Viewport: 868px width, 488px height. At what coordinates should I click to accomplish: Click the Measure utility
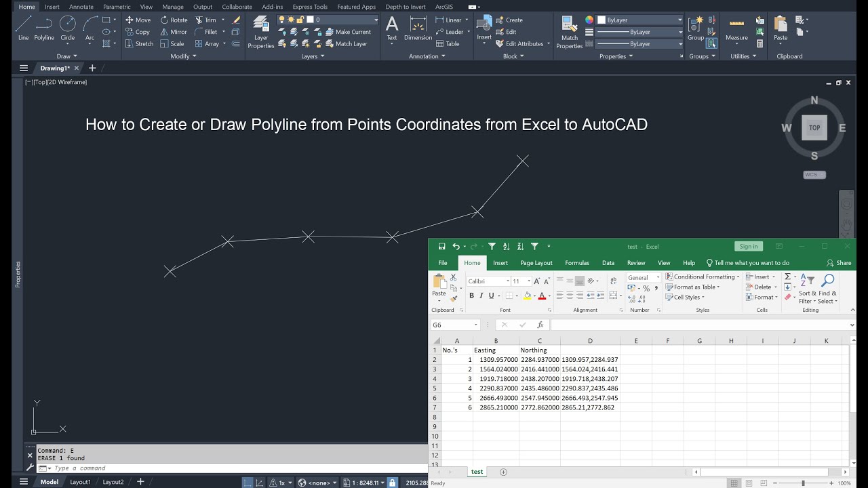[x=736, y=28]
